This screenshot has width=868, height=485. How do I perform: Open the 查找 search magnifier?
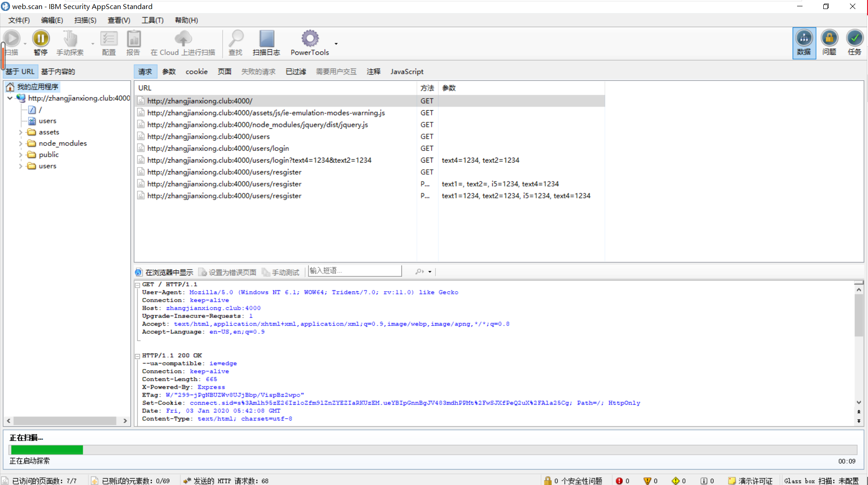click(x=236, y=43)
